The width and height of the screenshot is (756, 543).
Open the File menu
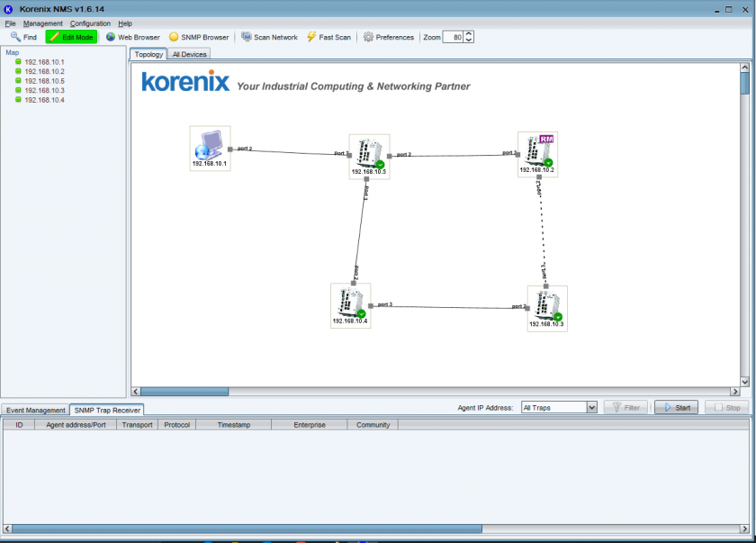click(x=10, y=23)
